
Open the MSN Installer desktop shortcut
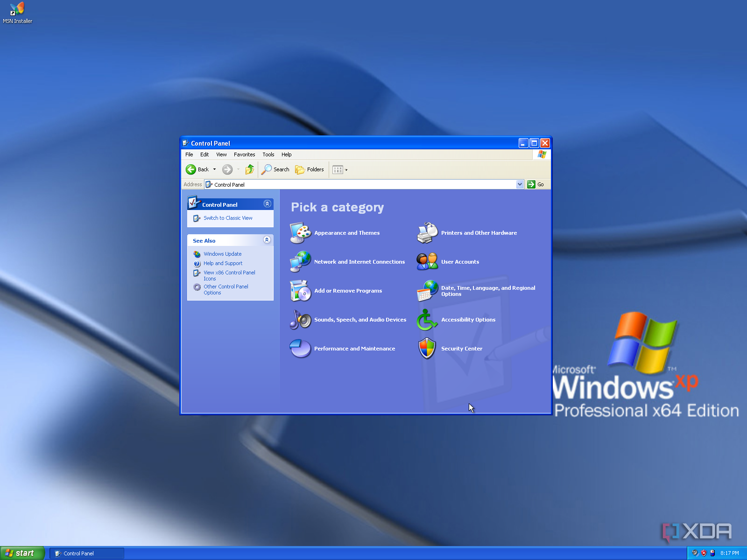coord(17,13)
